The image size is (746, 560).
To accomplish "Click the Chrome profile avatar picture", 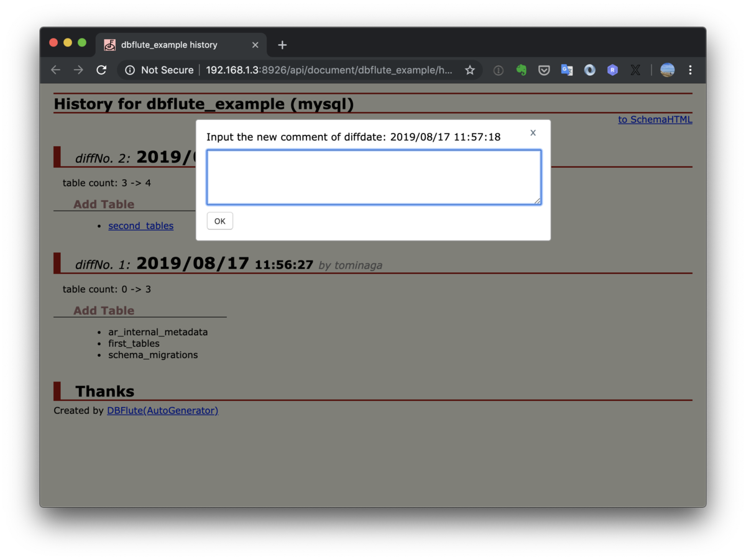I will coord(667,70).
